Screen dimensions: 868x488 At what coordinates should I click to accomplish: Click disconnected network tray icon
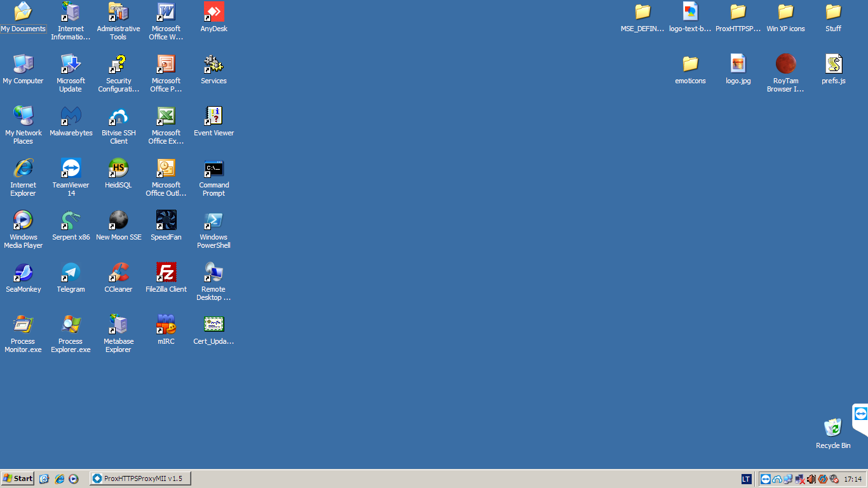[x=799, y=479]
